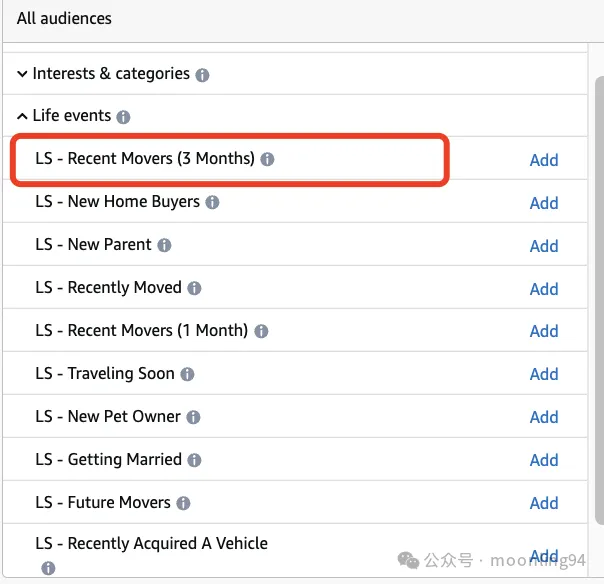Show info for LS - Getting Married
Image resolution: width=604 pixels, height=584 pixels.
click(194, 460)
